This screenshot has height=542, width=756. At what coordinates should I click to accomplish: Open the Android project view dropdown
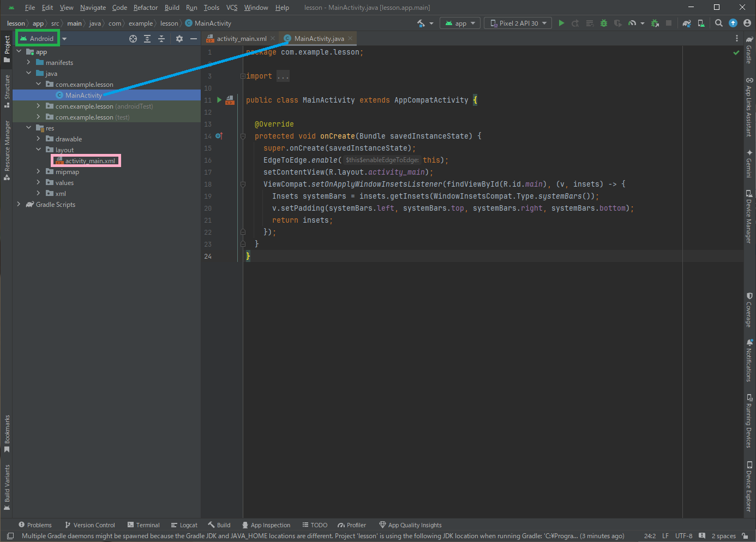[x=44, y=39]
